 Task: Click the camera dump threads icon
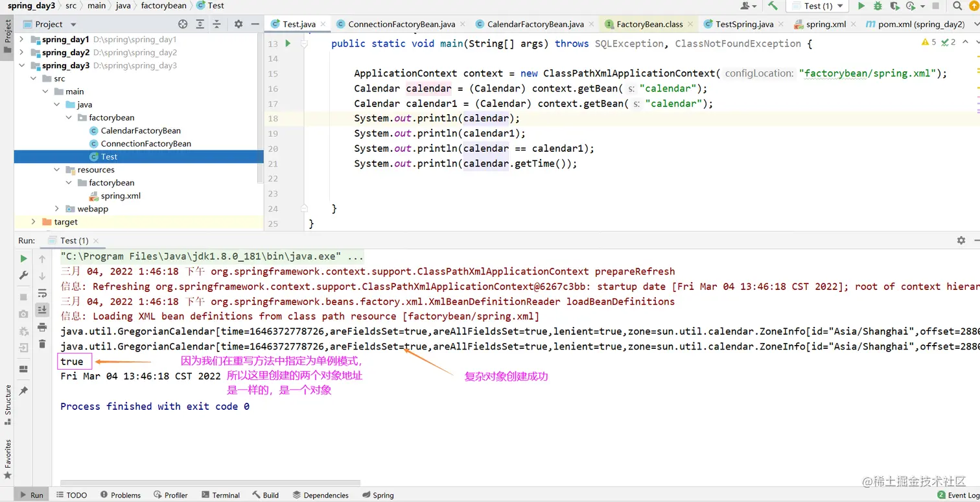pyautogui.click(x=24, y=314)
